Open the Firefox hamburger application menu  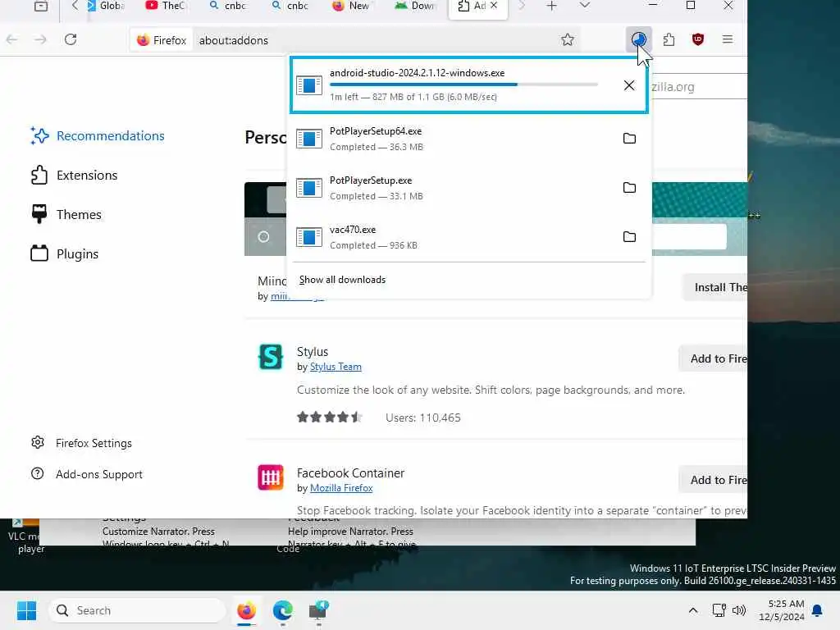(x=727, y=39)
